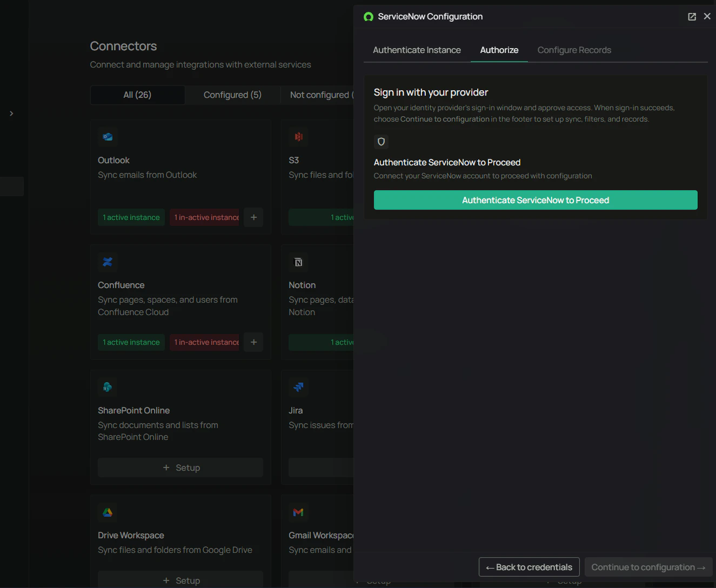Set up Drive Workspace connector
716x588 pixels.
[180, 579]
